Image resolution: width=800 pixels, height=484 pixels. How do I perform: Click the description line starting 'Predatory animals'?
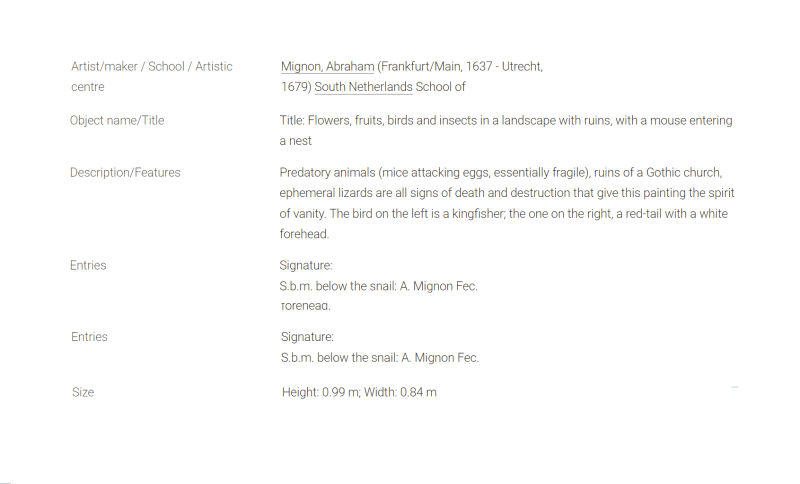501,173
